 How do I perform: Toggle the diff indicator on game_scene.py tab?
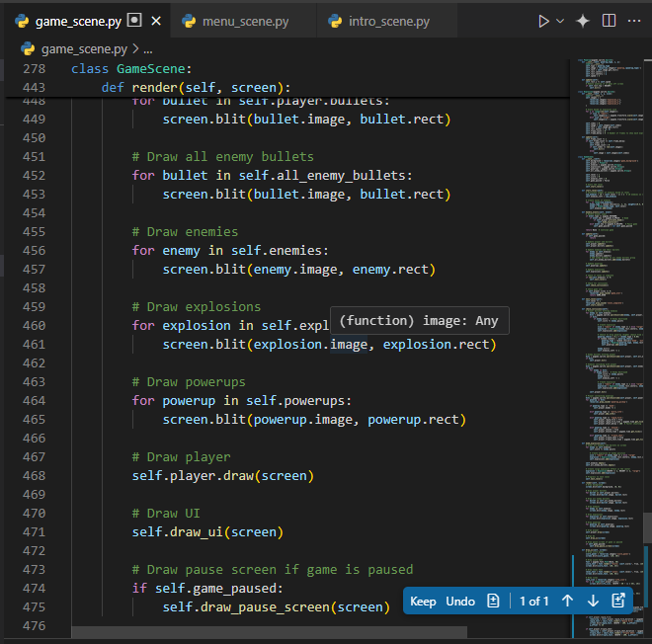(134, 21)
